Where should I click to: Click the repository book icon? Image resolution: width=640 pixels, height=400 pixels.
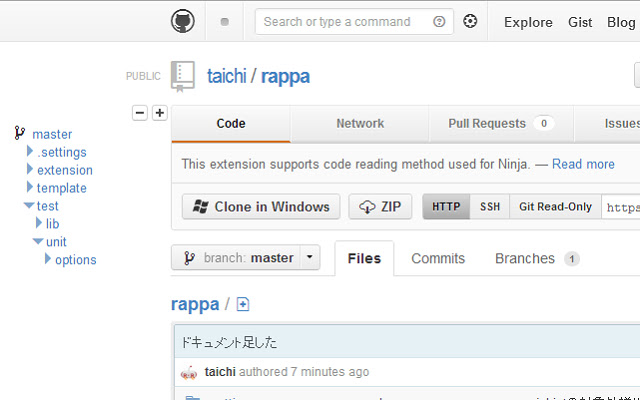point(183,76)
